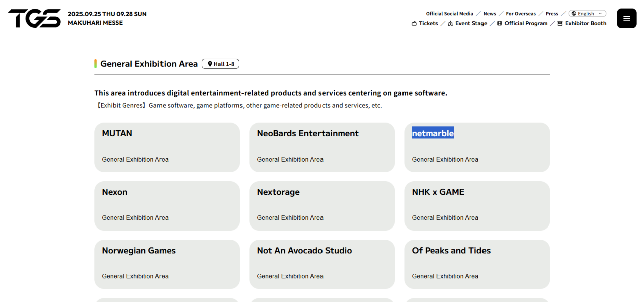Image resolution: width=644 pixels, height=302 pixels.
Task: Open the Not An Avocado Studio card
Action: 322,264
